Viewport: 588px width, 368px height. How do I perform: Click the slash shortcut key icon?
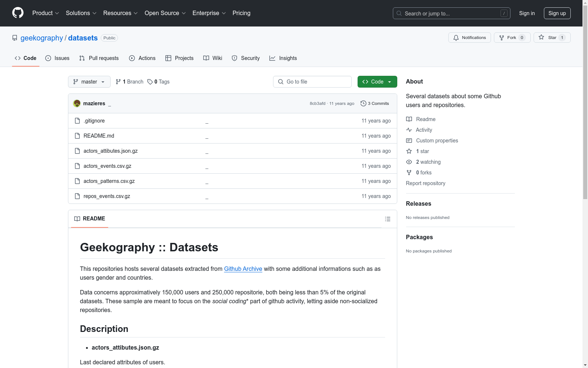coord(504,13)
